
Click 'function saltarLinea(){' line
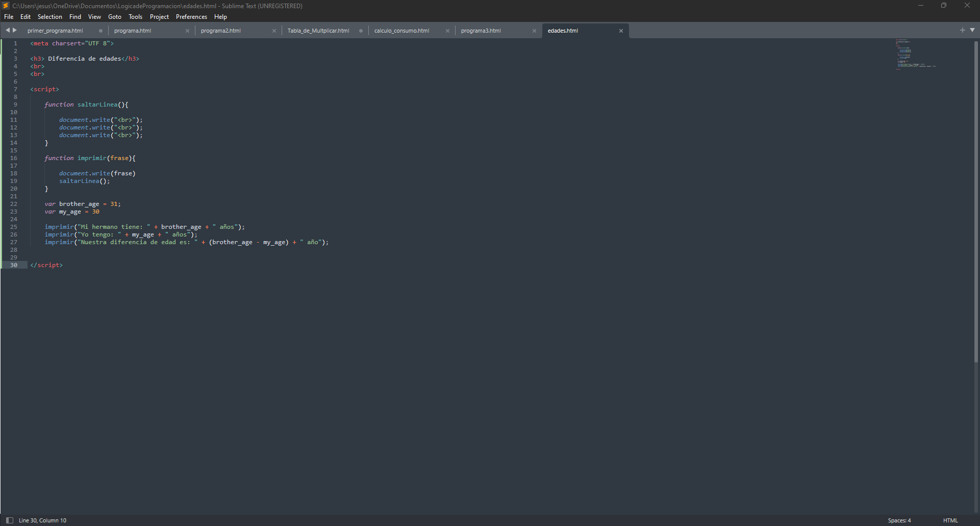[x=86, y=104]
